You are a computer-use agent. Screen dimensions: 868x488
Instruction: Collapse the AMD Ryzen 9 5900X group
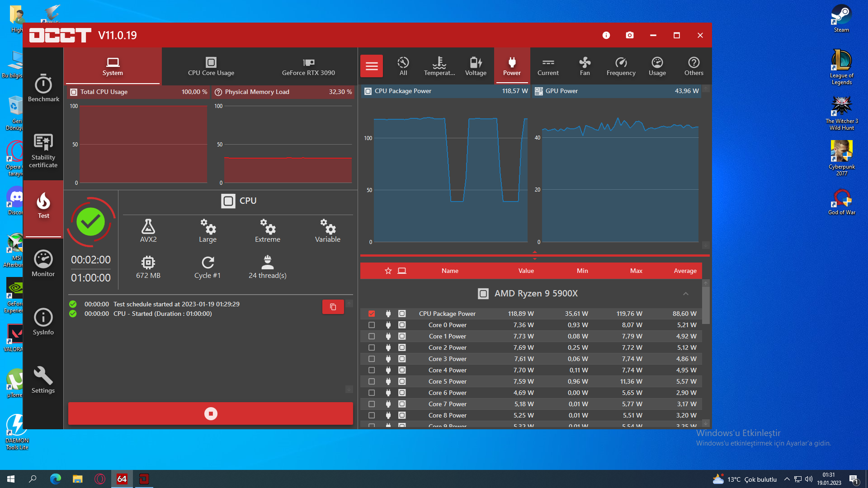[685, 294]
